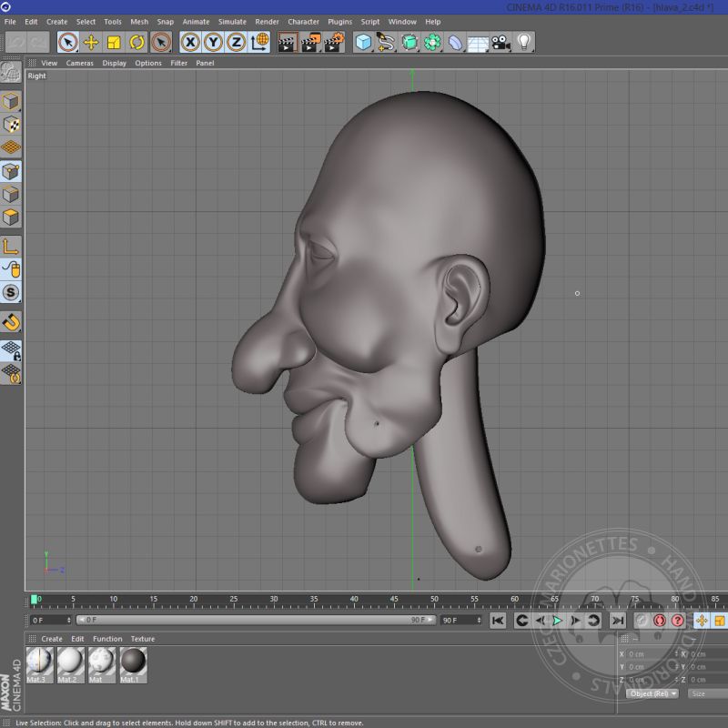The height and width of the screenshot is (728, 728).
Task: Add a Cube primitive object
Action: (x=363, y=42)
